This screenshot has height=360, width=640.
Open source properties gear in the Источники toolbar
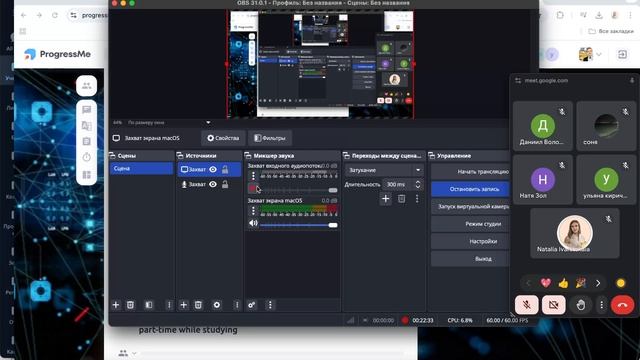point(217,305)
